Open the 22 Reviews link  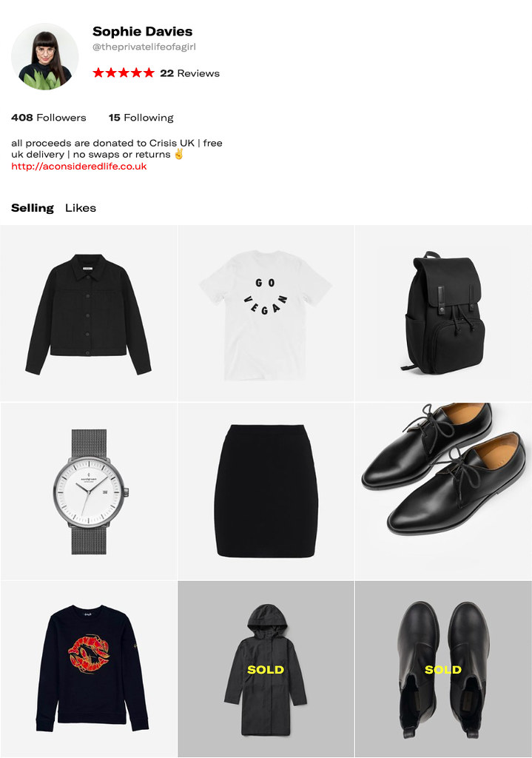[x=190, y=73]
